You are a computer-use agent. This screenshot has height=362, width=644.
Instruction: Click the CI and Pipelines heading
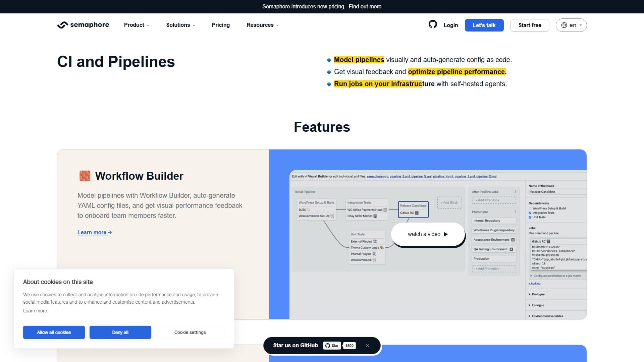[116, 62]
